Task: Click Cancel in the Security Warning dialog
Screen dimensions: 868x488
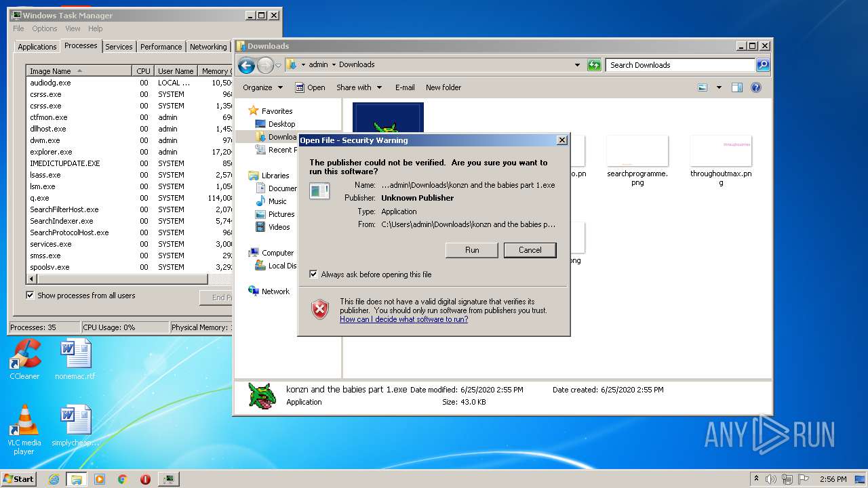Action: click(530, 250)
